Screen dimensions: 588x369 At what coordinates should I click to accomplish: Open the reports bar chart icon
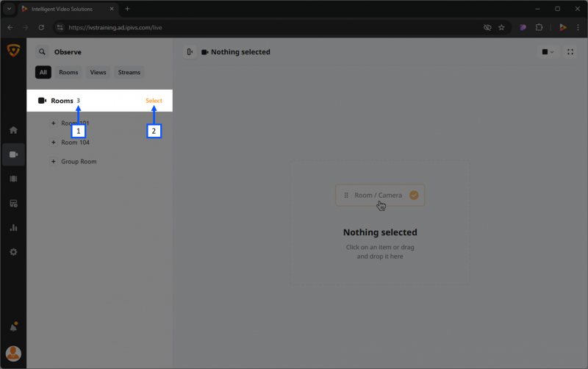[13, 228]
